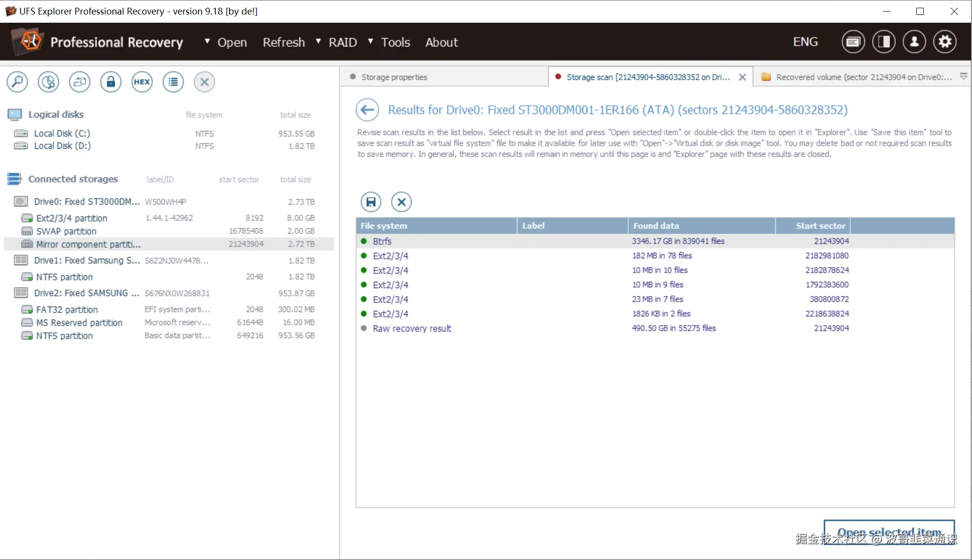Click the back arrow next to Results
The width and height of the screenshot is (972, 560).
(368, 110)
